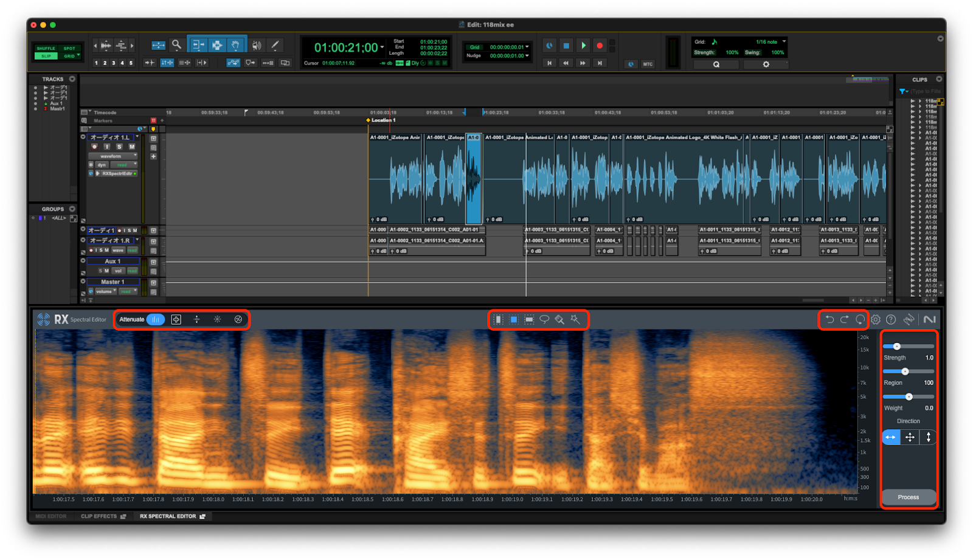Image resolution: width=973 pixels, height=560 pixels.
Task: Open the Tracks list popup menu
Action: tap(72, 79)
